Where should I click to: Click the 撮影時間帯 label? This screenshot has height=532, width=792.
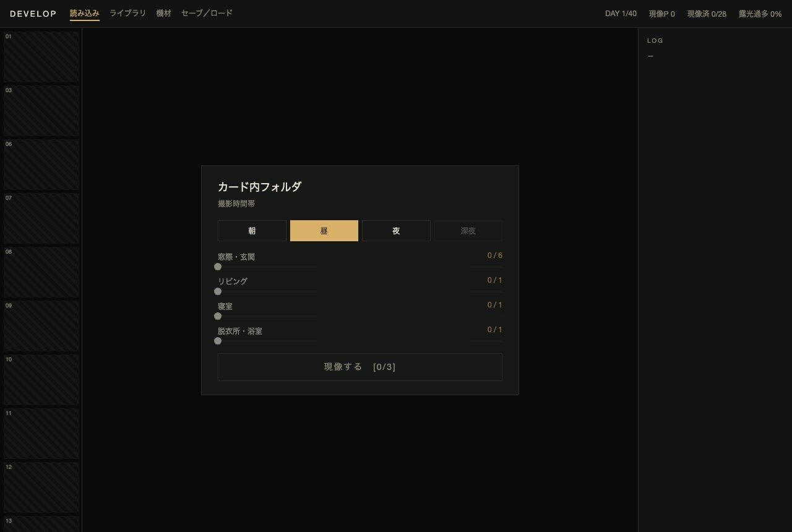click(236, 204)
